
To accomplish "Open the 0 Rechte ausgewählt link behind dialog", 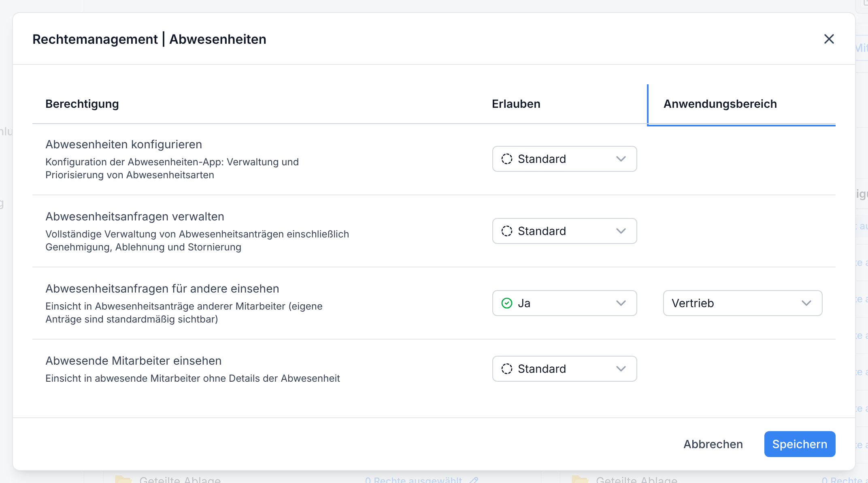I will pyautogui.click(x=413, y=480).
